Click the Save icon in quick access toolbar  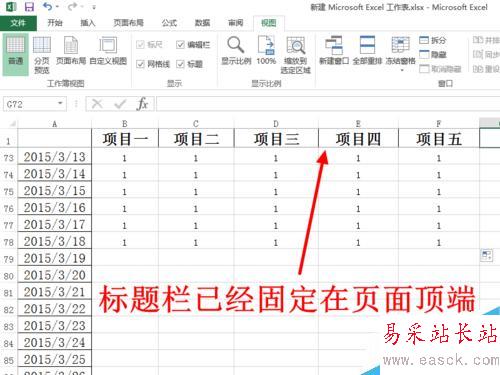point(29,7)
